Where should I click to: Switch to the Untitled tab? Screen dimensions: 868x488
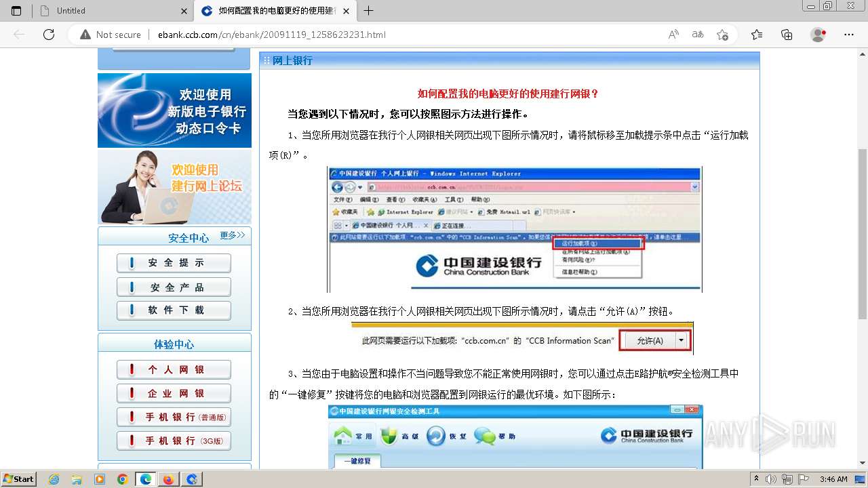[x=113, y=11]
